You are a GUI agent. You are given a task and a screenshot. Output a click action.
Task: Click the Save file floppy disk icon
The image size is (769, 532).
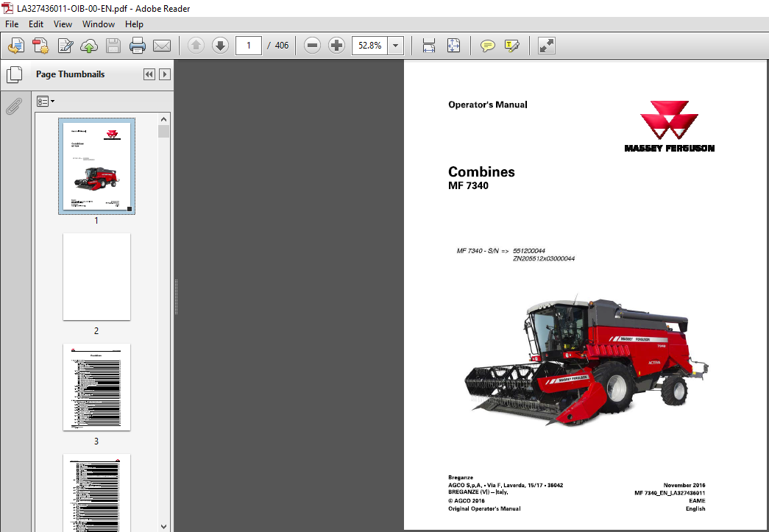113,46
